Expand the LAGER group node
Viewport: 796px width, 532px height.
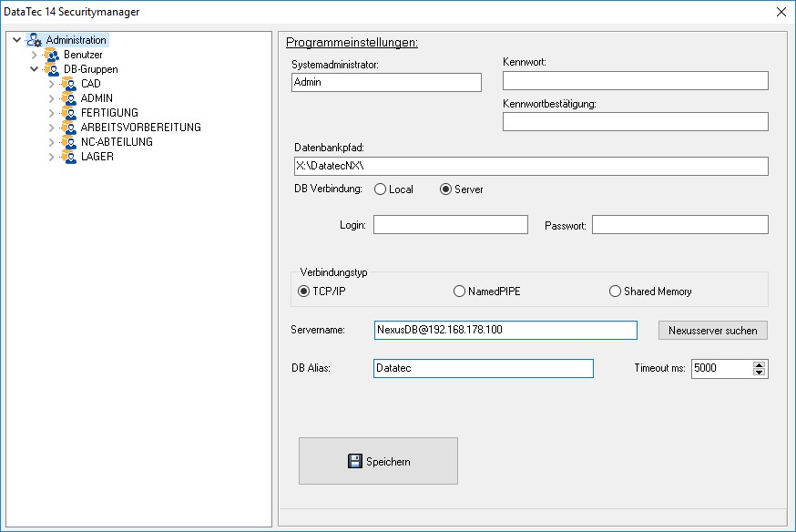click(51, 157)
